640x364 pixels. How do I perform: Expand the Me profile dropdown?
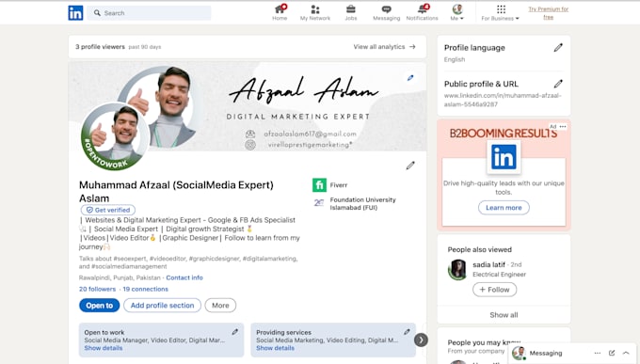click(457, 12)
